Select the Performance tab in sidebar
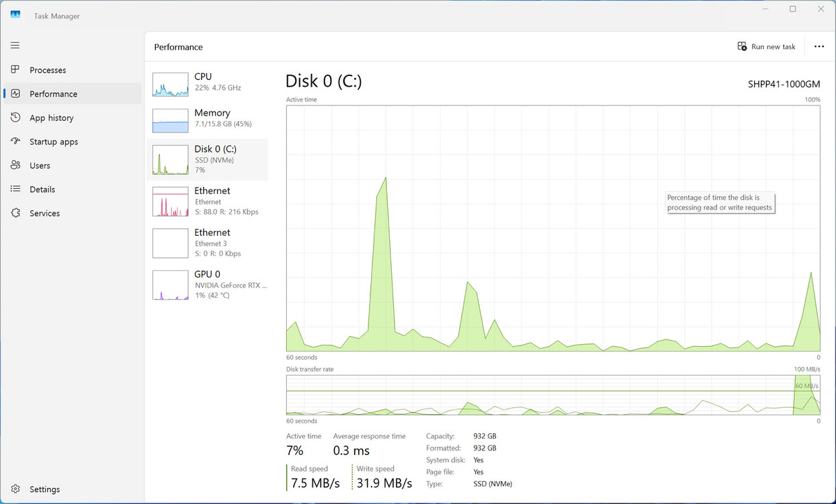Screen dimensions: 836x504 pyautogui.click(x=53, y=94)
